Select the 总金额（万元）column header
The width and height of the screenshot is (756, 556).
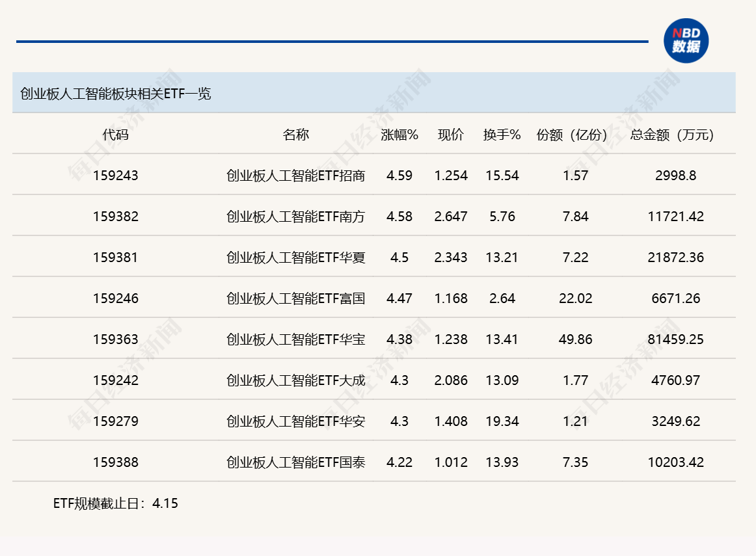[671, 136]
